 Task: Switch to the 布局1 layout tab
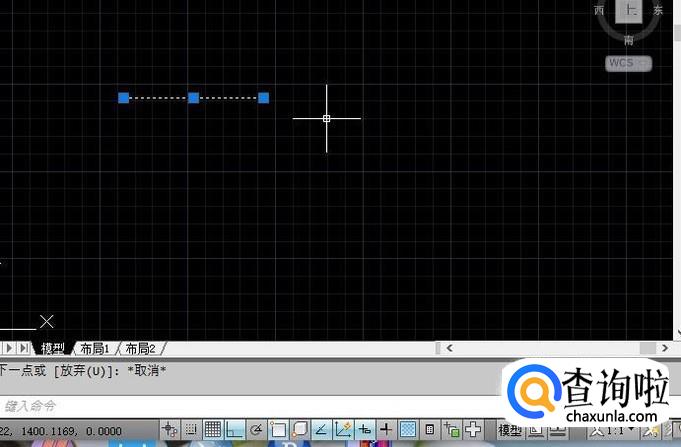[x=95, y=348]
